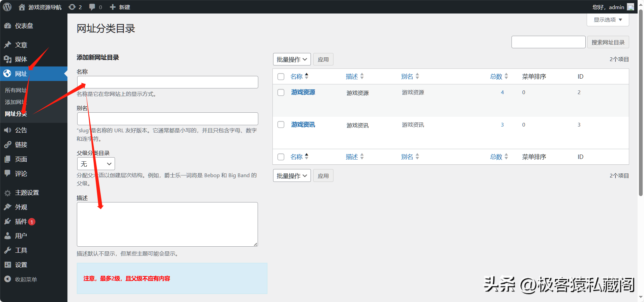Sort by 名称 in the header row

coord(299,77)
